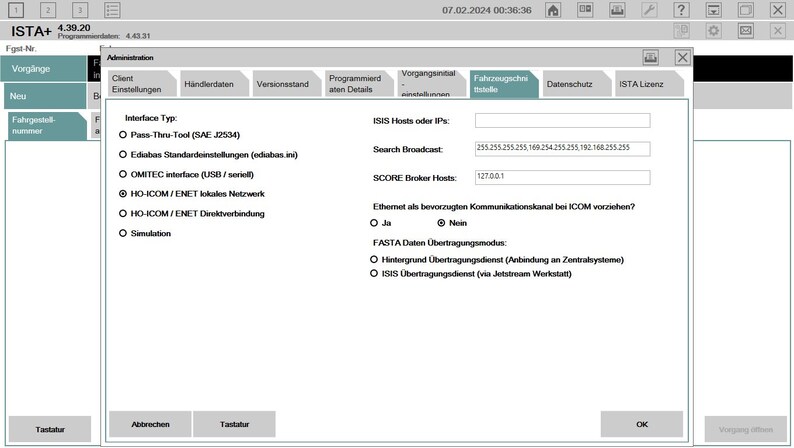Select HO-ICOM / ENET Direktverbindung
Image resolution: width=794 pixels, height=448 pixels.
[191, 214]
